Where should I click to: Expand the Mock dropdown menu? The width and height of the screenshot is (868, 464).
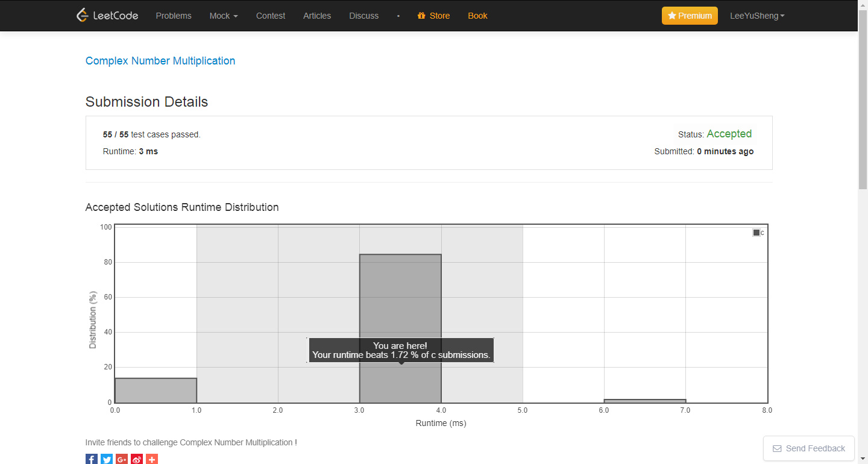point(224,16)
